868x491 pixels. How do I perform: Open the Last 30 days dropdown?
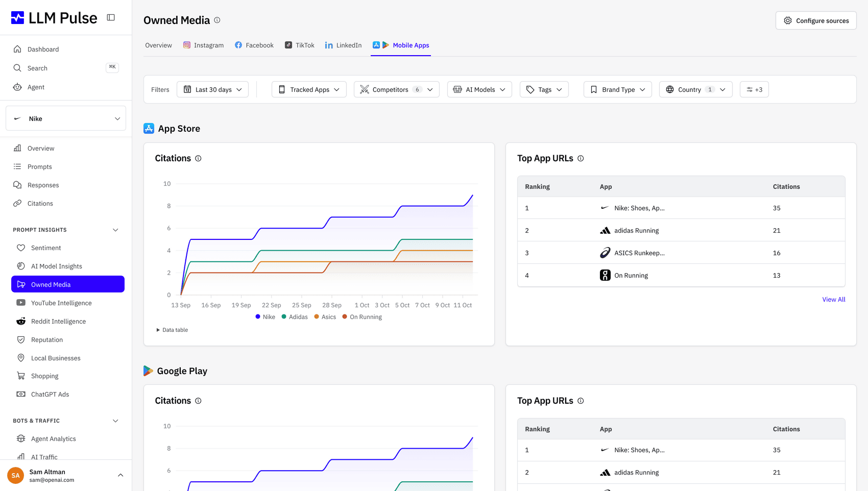coord(212,89)
